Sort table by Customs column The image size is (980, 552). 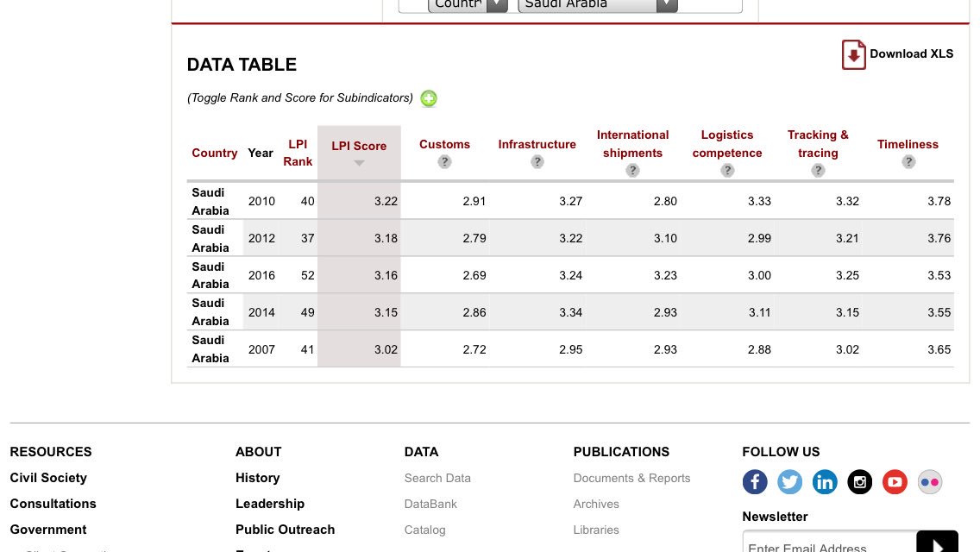pos(444,144)
